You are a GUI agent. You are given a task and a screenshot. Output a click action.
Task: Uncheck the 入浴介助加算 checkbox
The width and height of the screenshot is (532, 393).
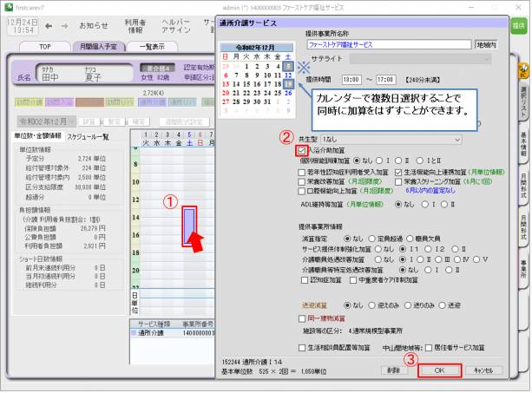coord(301,150)
